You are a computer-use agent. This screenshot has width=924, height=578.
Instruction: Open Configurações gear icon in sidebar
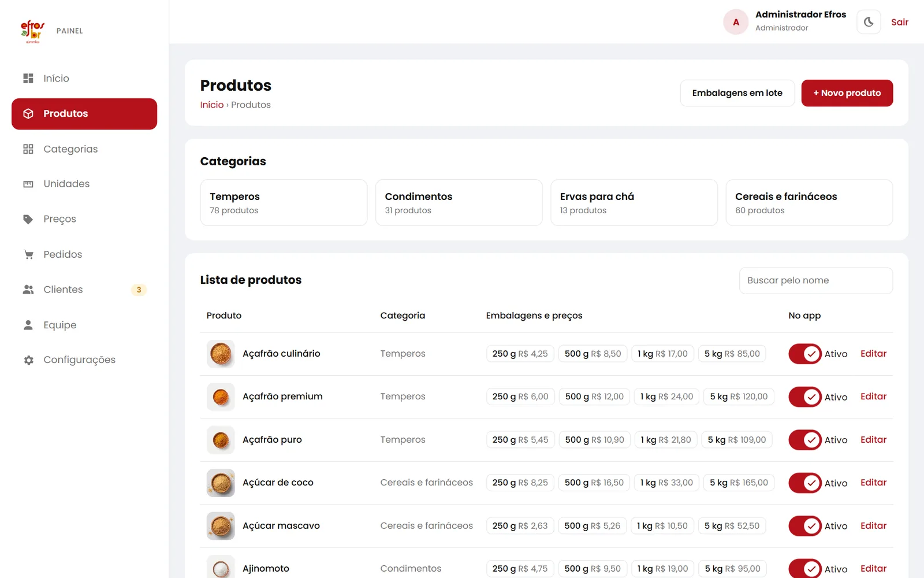[28, 360]
